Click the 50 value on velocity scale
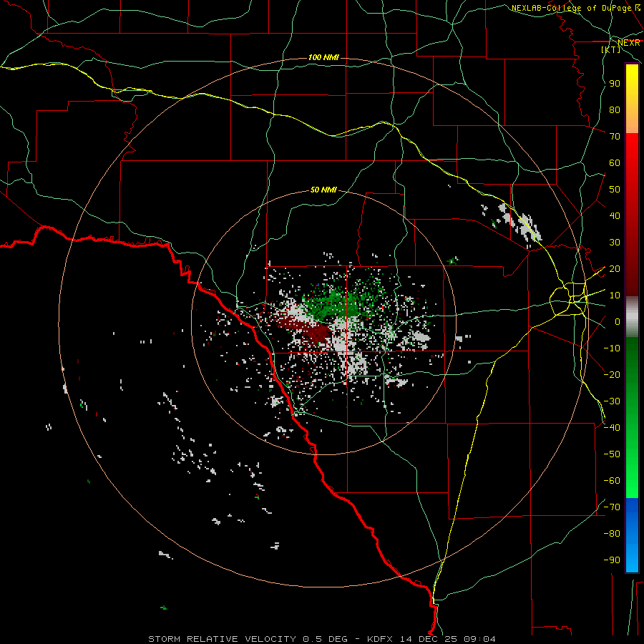The height and width of the screenshot is (644, 644). tap(615, 190)
